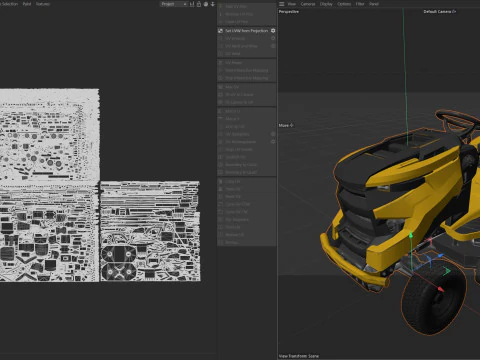Click the Mirror U command
The image size is (480, 360).
[x=232, y=111]
